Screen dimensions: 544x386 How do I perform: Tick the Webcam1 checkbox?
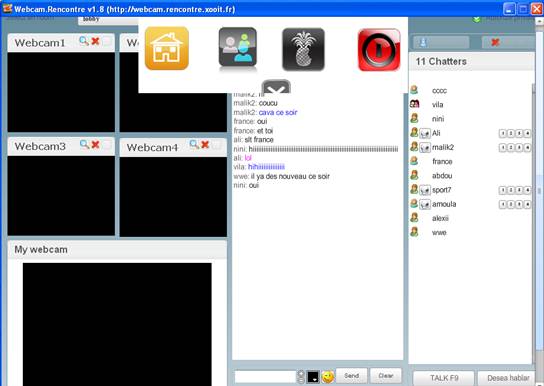(107, 42)
